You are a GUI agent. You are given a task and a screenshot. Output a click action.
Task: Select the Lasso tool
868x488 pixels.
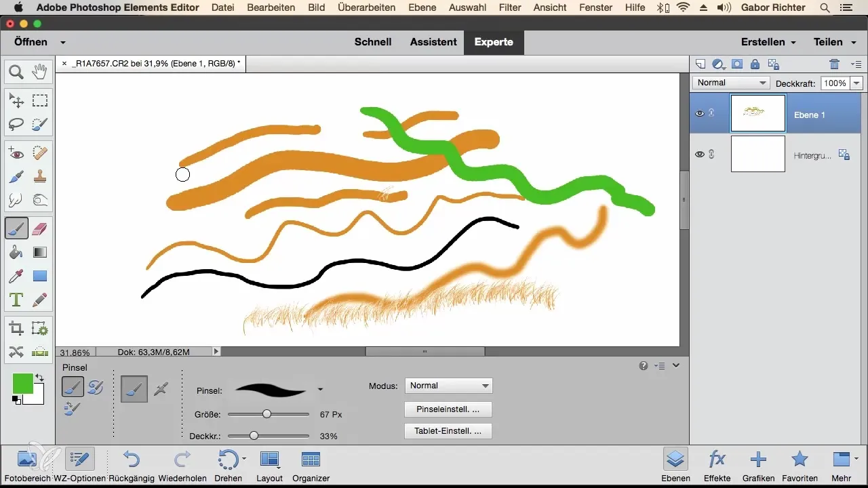[x=16, y=124]
